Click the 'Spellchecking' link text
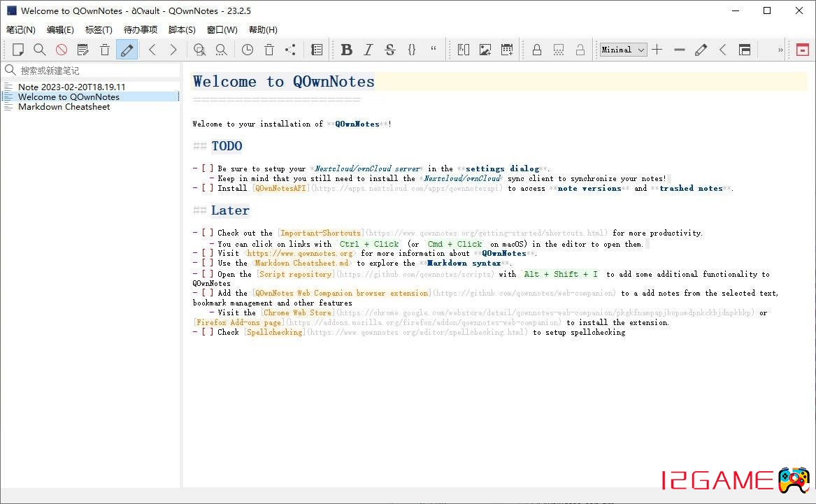This screenshot has width=816, height=504. click(274, 332)
